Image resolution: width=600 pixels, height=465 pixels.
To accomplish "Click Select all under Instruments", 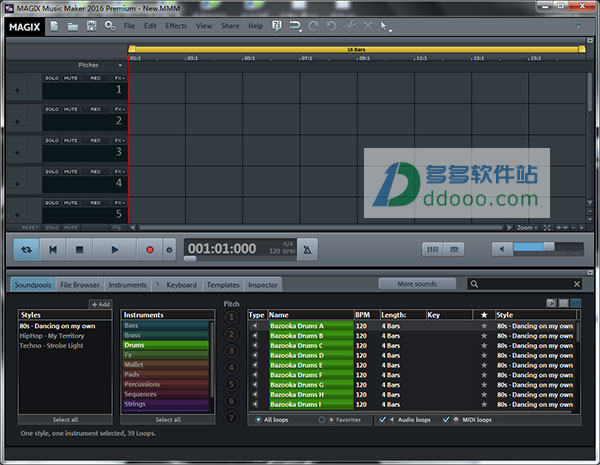I will 168,420.
